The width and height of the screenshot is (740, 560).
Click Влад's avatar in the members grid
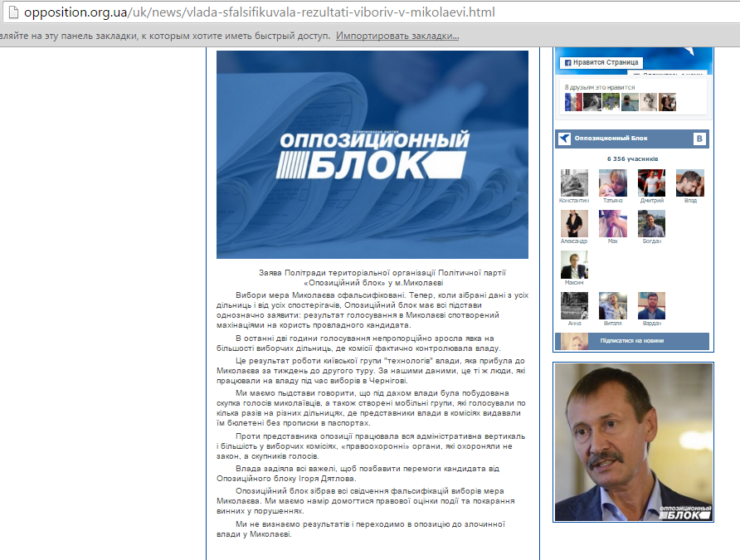692,181
